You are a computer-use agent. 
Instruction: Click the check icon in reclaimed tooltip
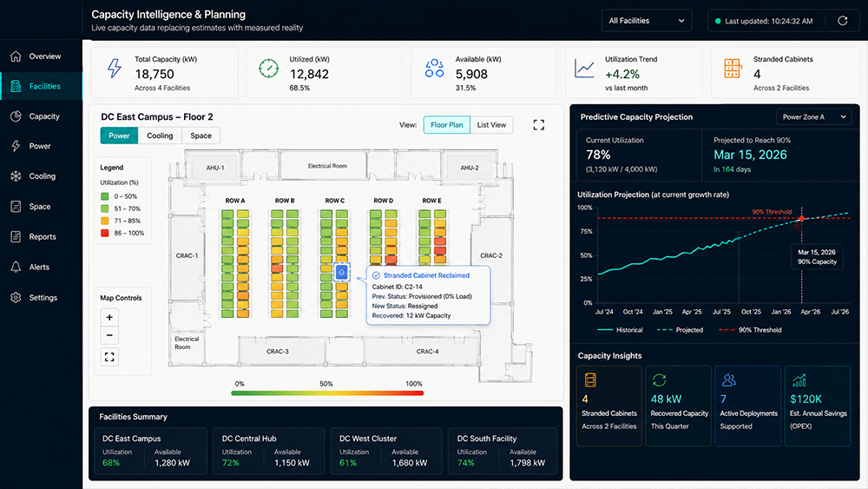tap(376, 275)
